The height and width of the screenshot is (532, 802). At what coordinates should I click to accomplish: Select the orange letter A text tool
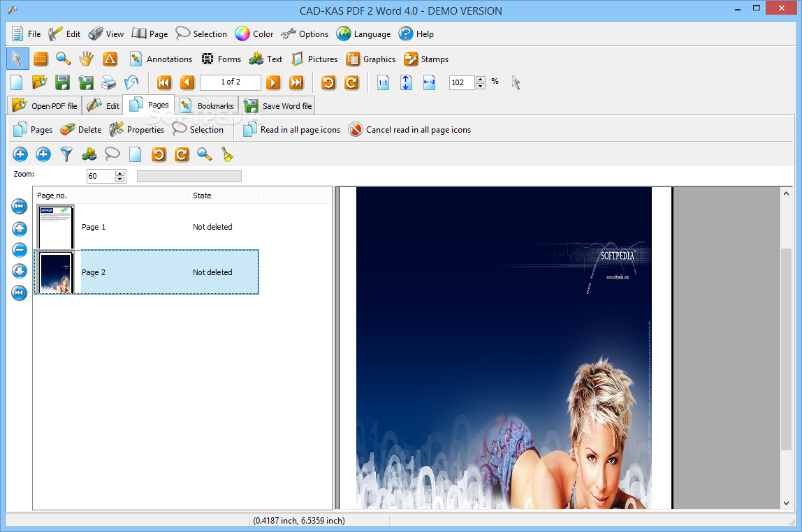[x=110, y=59]
